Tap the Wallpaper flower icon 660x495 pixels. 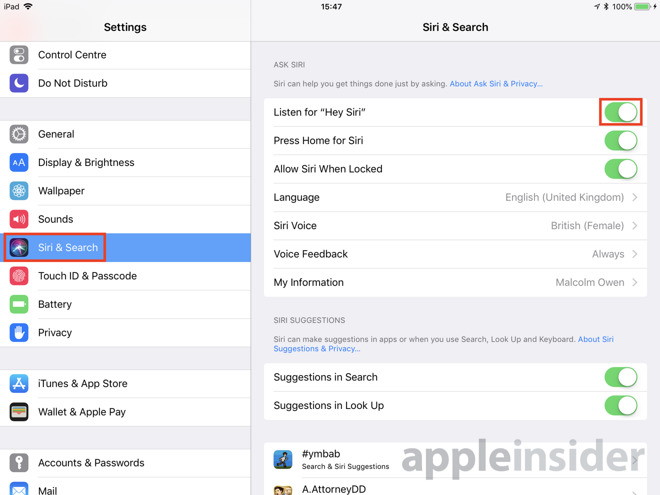click(19, 191)
